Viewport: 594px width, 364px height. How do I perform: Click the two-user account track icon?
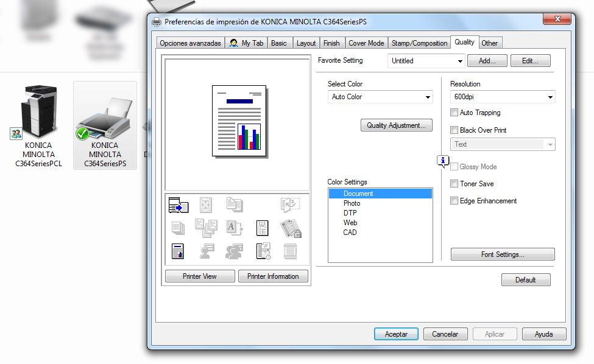click(234, 251)
